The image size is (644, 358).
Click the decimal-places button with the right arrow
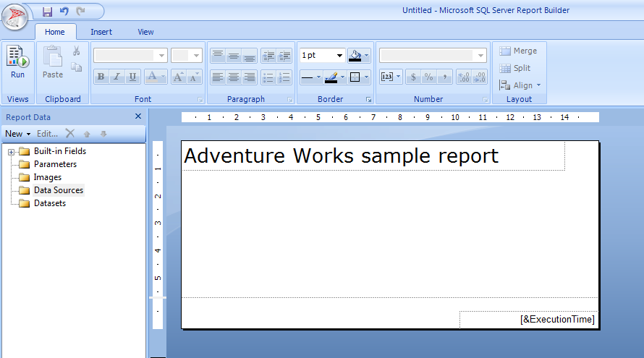[x=480, y=77]
